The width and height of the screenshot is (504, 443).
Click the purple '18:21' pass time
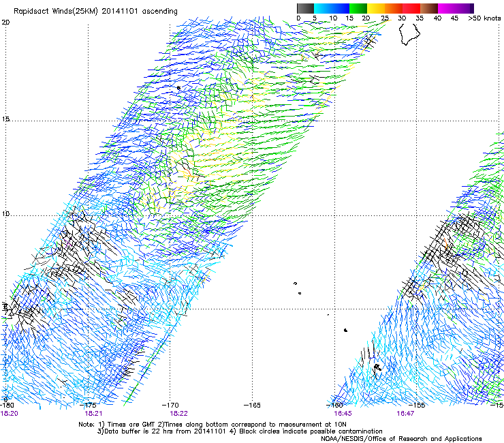[93, 414]
